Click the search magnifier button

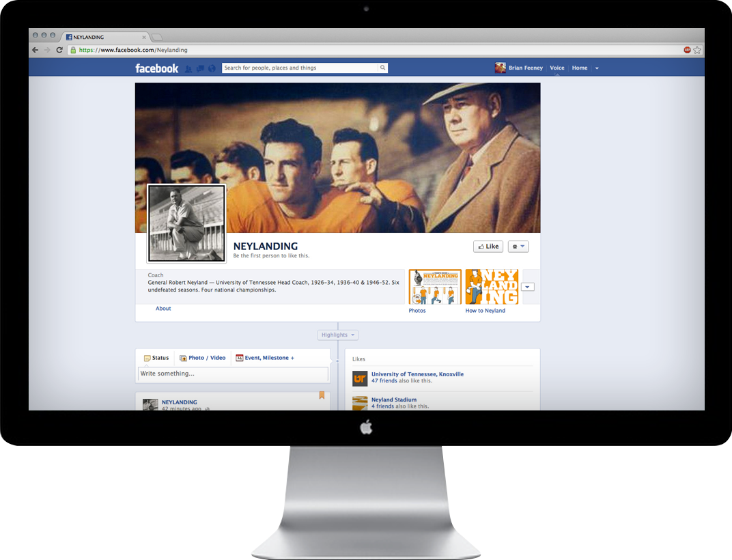tap(383, 68)
